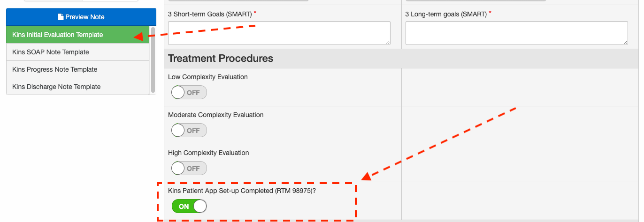Turn on Moderate Complexity Evaluation toggle
The image size is (644, 222).
click(189, 131)
